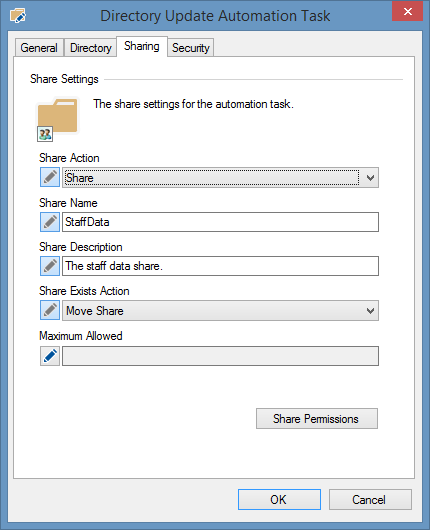Screen dimensions: 430x530
Task: Switch to the Security tab
Action: [x=191, y=48]
